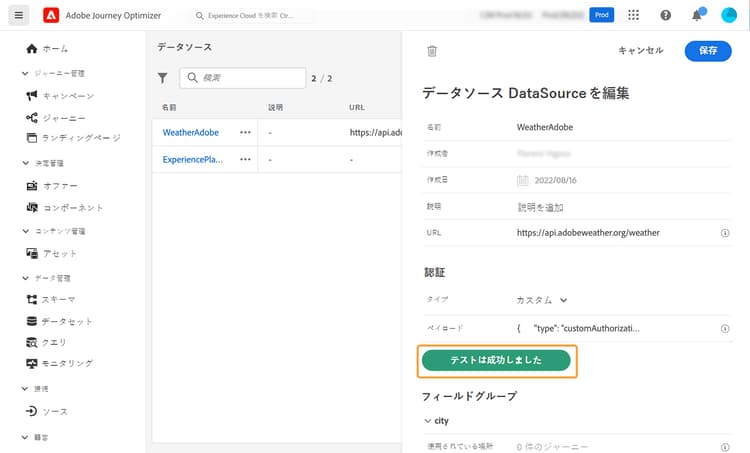Click the 保存 button
The height and width of the screenshot is (453, 750).
coord(708,51)
